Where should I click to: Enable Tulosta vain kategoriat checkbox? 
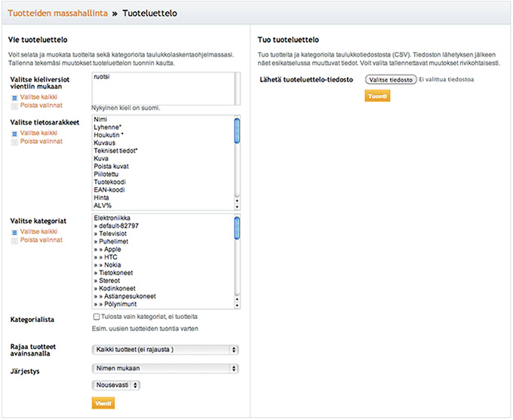tap(96, 317)
